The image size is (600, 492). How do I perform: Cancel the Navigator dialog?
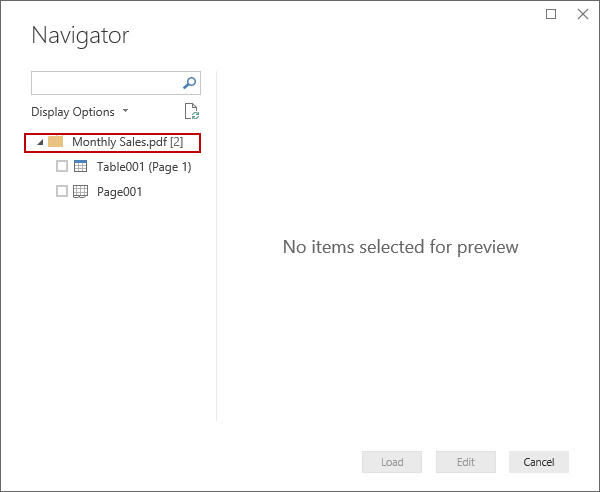coord(539,462)
